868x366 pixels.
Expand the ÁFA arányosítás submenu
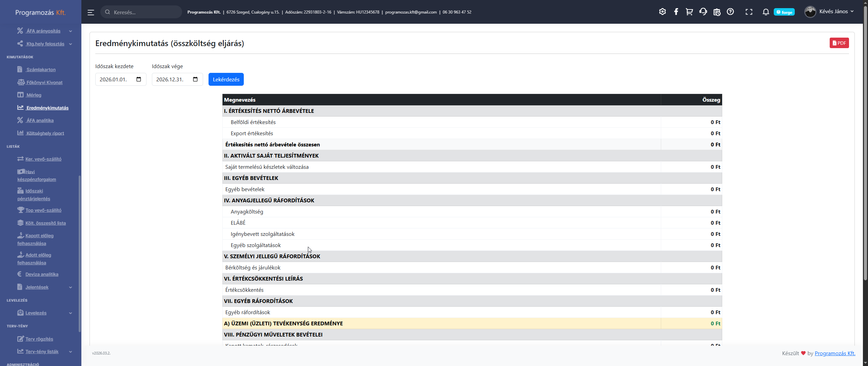(71, 31)
